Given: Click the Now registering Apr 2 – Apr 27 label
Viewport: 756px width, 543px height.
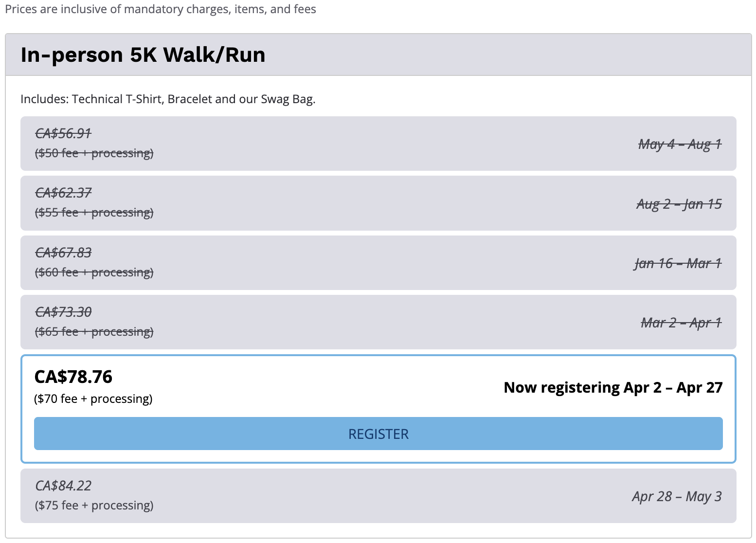Looking at the screenshot, I should tap(613, 387).
